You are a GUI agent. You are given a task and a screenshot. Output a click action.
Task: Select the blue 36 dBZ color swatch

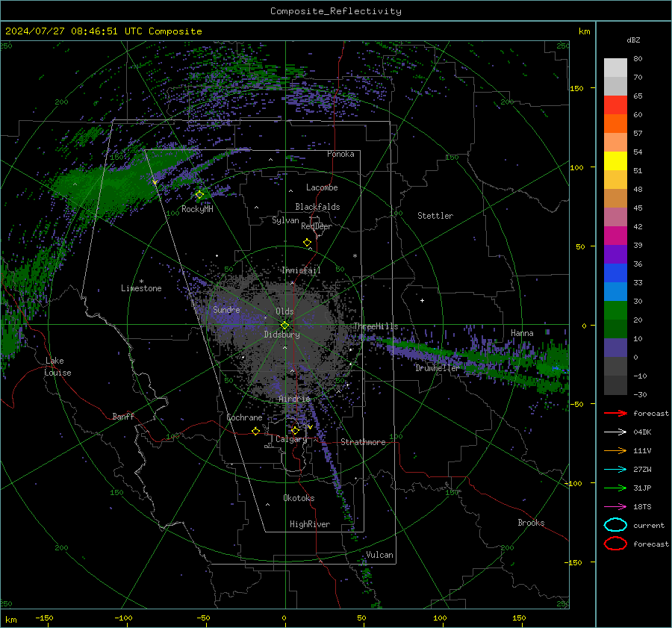[x=615, y=273]
